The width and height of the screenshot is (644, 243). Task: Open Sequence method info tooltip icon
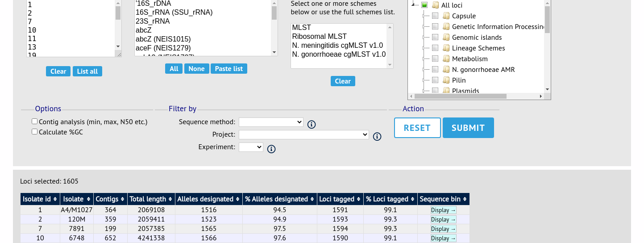pyautogui.click(x=312, y=125)
